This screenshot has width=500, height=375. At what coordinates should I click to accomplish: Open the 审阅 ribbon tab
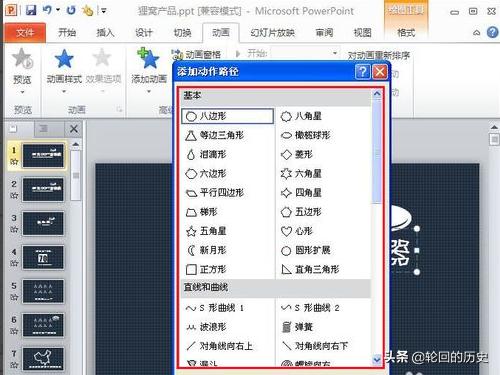pyautogui.click(x=324, y=33)
